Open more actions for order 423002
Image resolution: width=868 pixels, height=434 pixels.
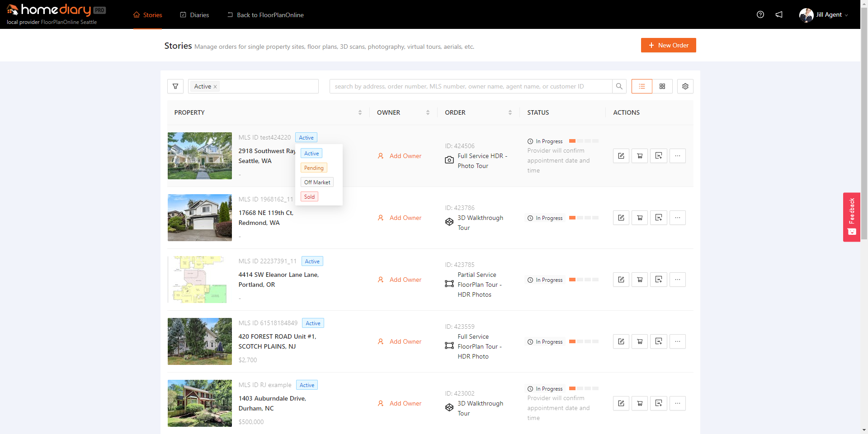pos(678,403)
